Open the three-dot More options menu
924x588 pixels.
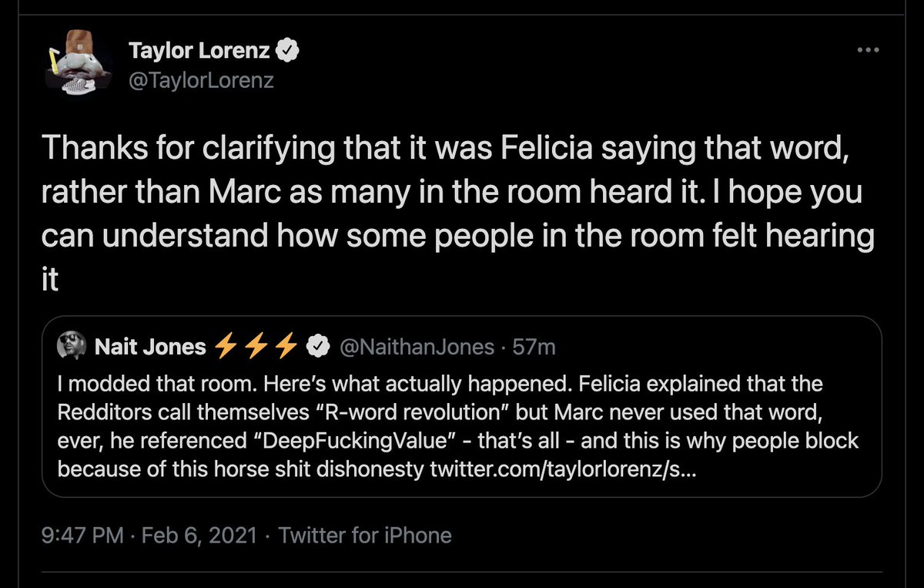coord(868,50)
